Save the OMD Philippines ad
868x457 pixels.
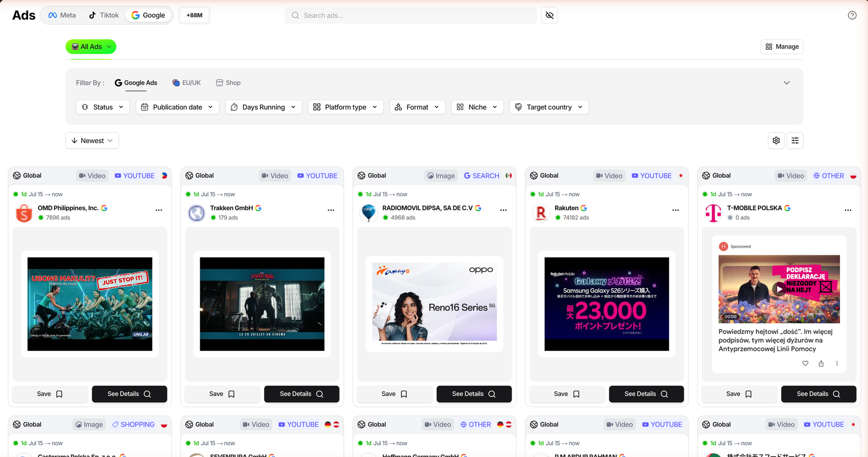[50, 394]
